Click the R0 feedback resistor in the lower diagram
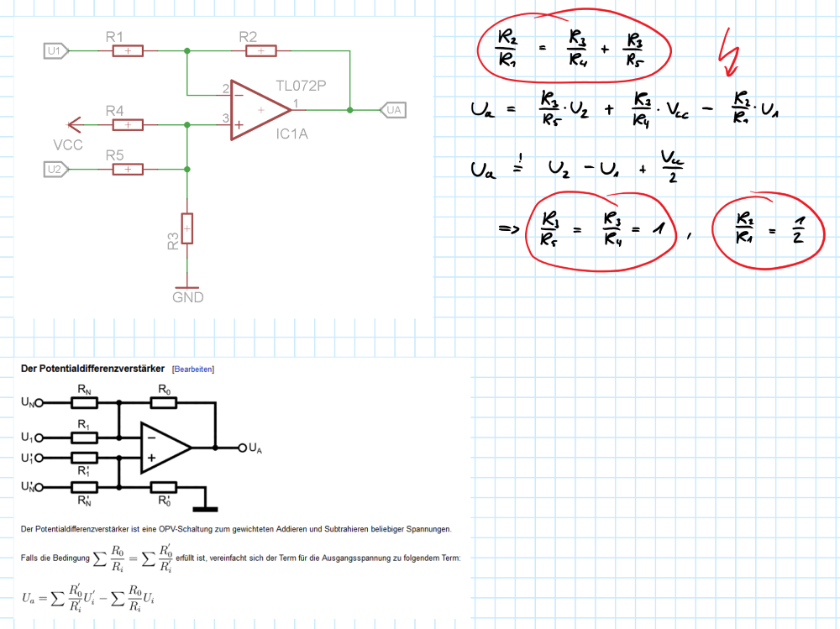 tap(164, 402)
